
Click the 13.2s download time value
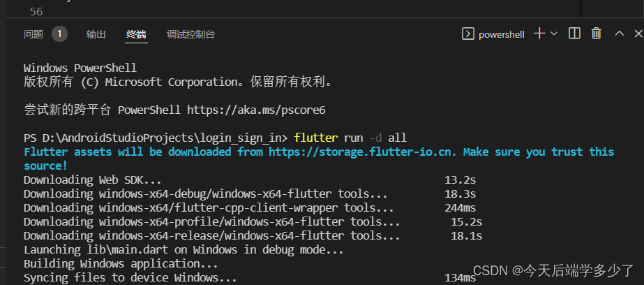click(x=460, y=180)
